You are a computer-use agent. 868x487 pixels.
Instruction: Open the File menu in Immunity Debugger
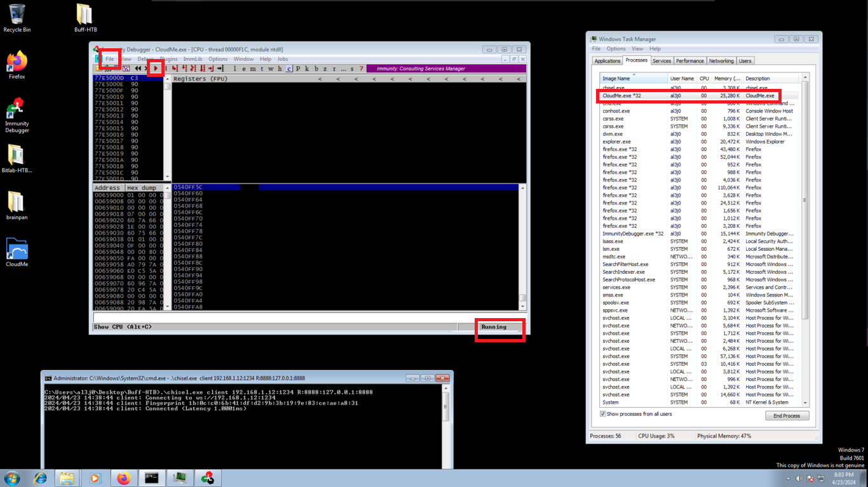tap(109, 59)
